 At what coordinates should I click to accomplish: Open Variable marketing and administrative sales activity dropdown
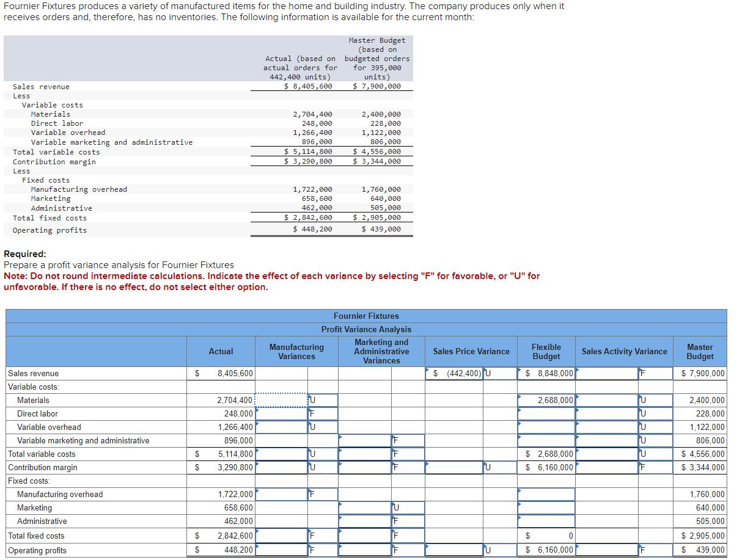(x=656, y=441)
